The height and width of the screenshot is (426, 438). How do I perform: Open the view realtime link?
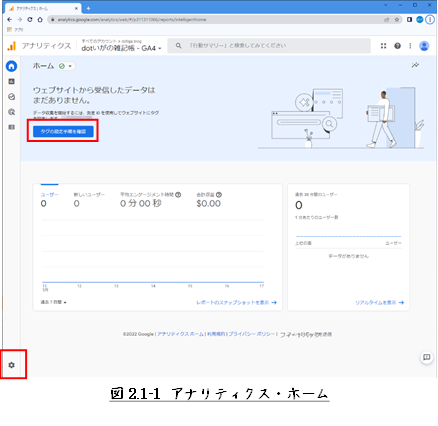click(379, 303)
